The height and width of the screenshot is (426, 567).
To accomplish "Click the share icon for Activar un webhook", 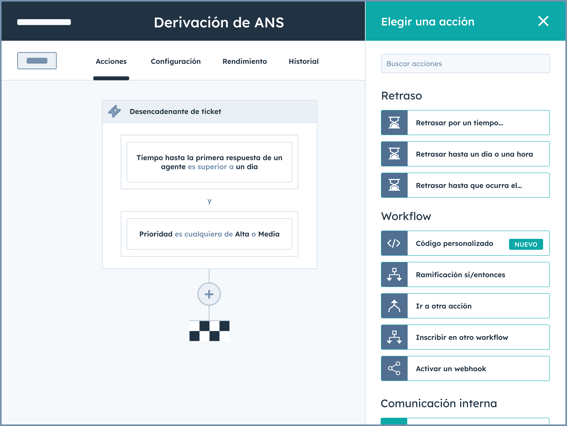I will click(x=394, y=369).
